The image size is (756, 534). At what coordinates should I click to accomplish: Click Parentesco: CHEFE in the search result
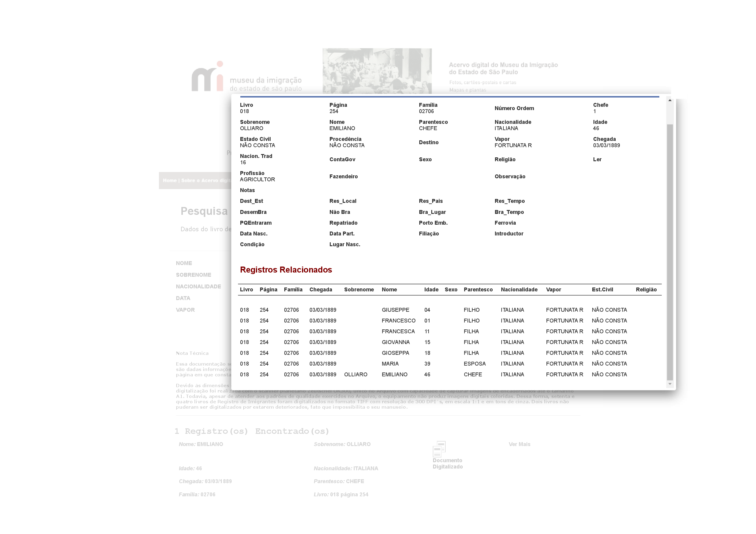point(339,481)
